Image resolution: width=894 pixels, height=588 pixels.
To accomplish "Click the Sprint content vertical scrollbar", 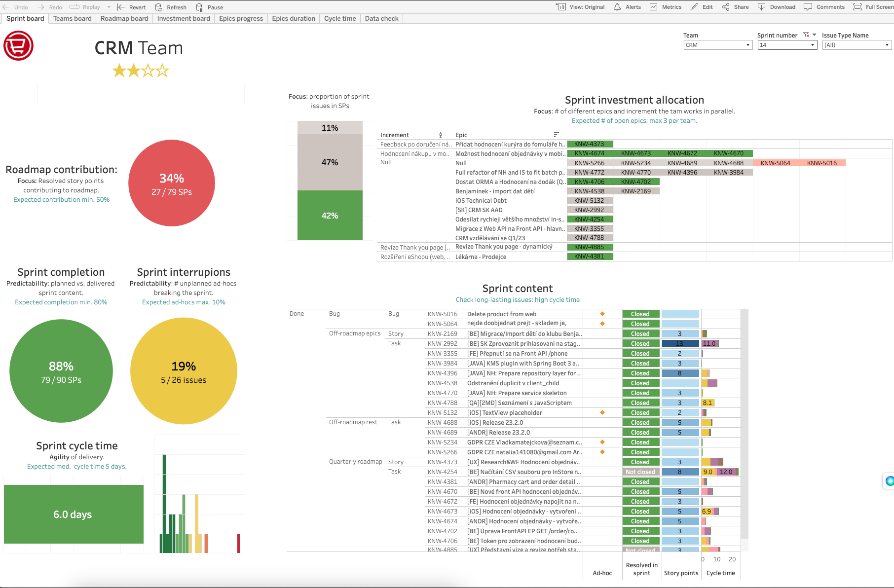I will pos(745,424).
